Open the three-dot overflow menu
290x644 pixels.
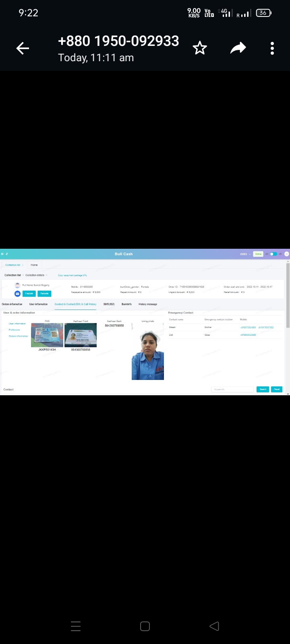coord(272,49)
